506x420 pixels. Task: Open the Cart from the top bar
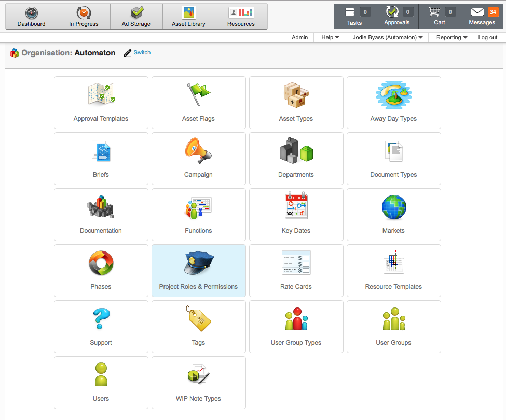pos(440,17)
